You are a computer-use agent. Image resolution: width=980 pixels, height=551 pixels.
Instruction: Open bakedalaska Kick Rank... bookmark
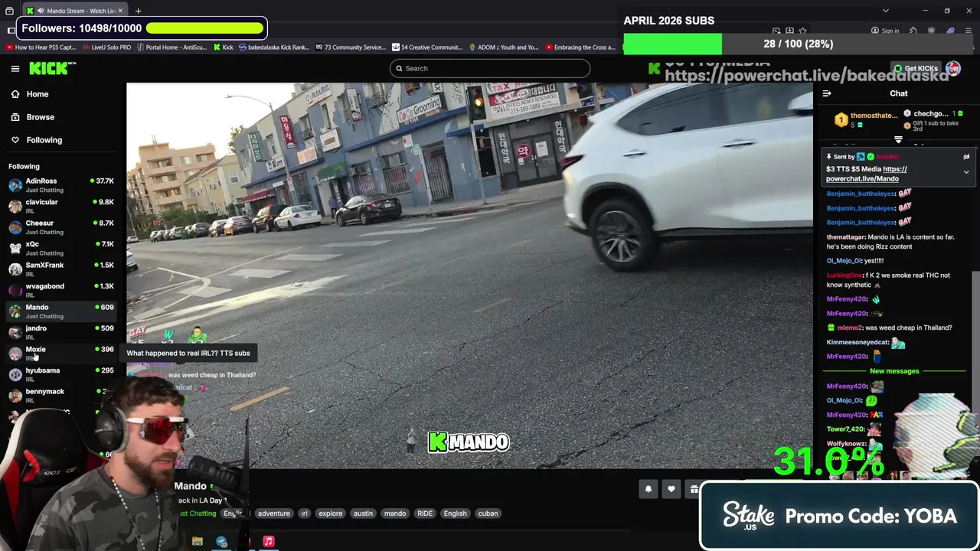(x=273, y=47)
